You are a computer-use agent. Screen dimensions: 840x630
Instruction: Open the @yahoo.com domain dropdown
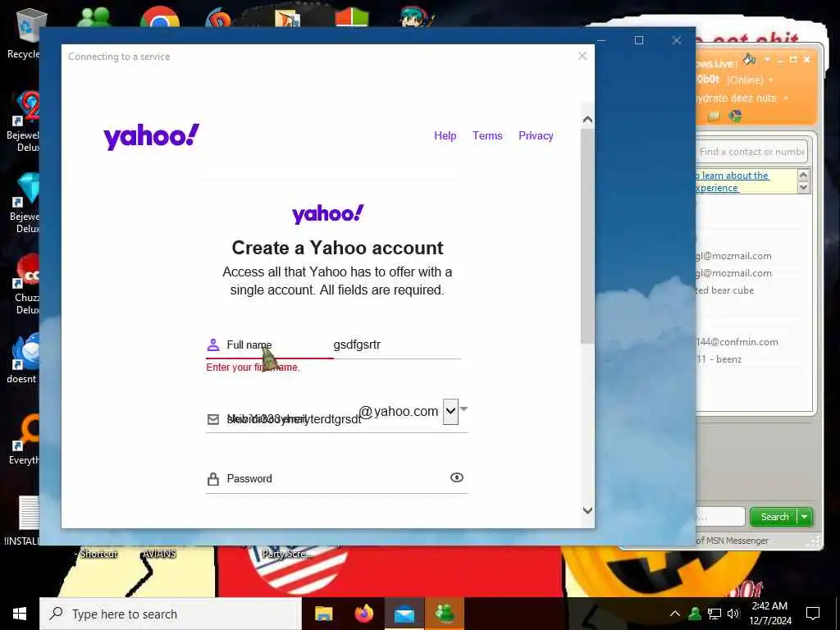click(x=450, y=412)
